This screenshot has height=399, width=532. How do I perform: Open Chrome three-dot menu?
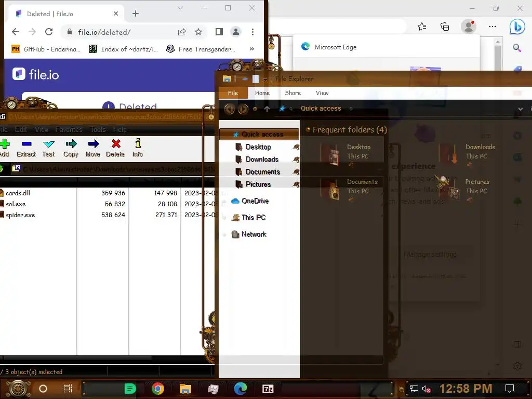(x=252, y=32)
